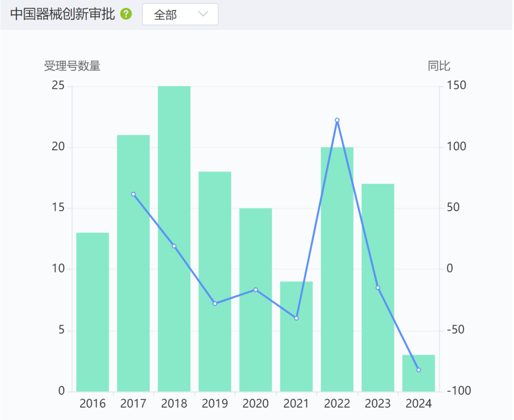
Task: Click the 2022 peak line data point
Action: click(x=337, y=120)
